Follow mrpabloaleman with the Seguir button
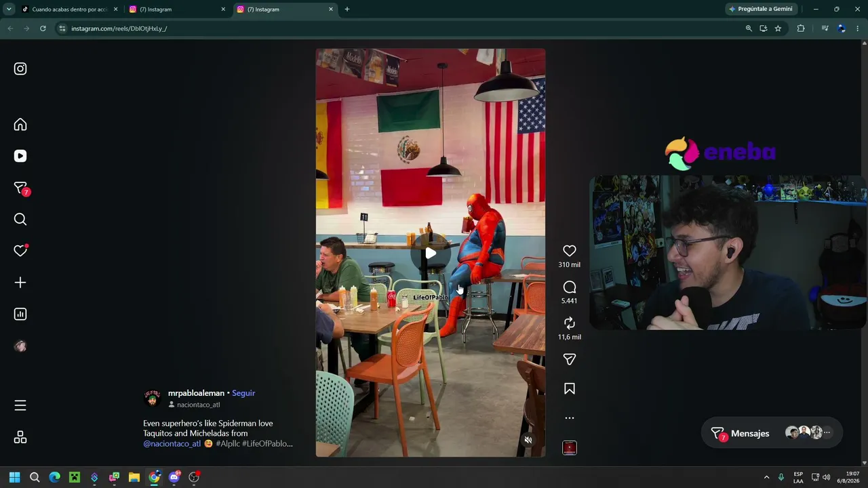The width and height of the screenshot is (868, 488). (x=243, y=393)
